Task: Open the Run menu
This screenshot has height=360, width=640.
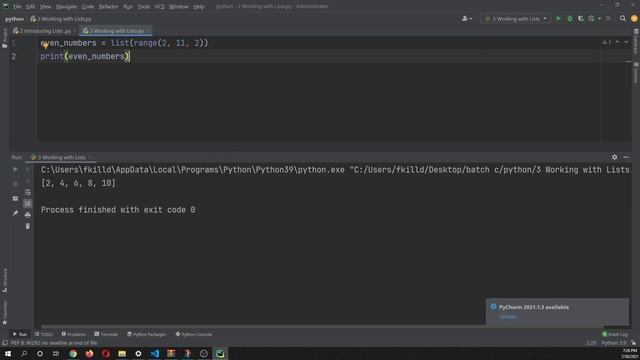Action: point(128,7)
